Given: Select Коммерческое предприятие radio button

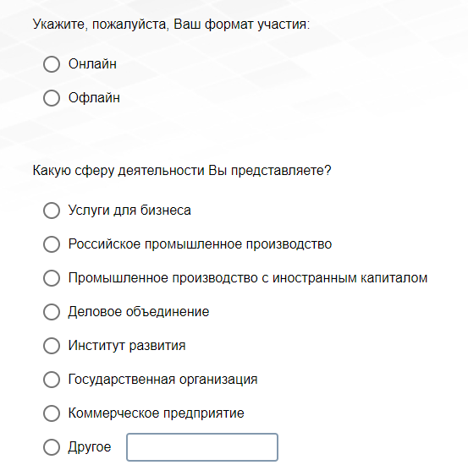Looking at the screenshot, I should (x=52, y=413).
